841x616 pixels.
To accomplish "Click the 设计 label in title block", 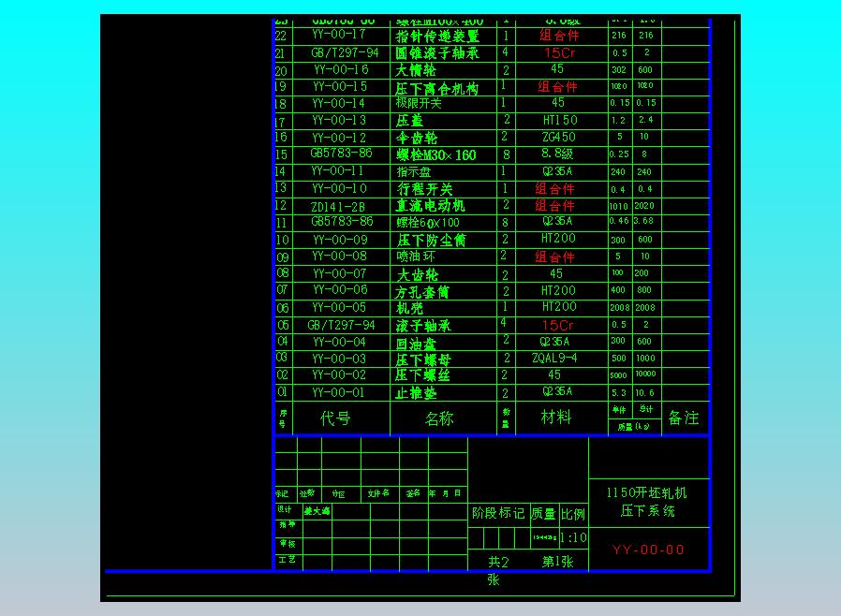I will pyautogui.click(x=285, y=509).
